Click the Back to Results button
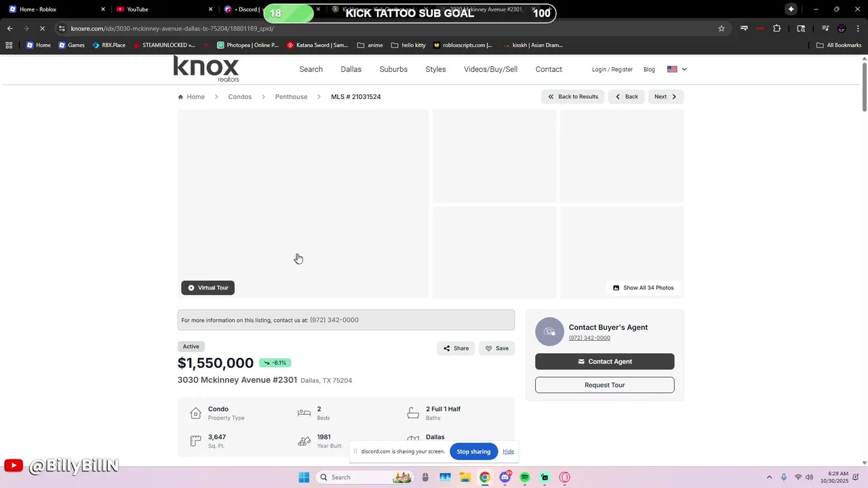Screen dimensions: 868x488 [x=573, y=97]
